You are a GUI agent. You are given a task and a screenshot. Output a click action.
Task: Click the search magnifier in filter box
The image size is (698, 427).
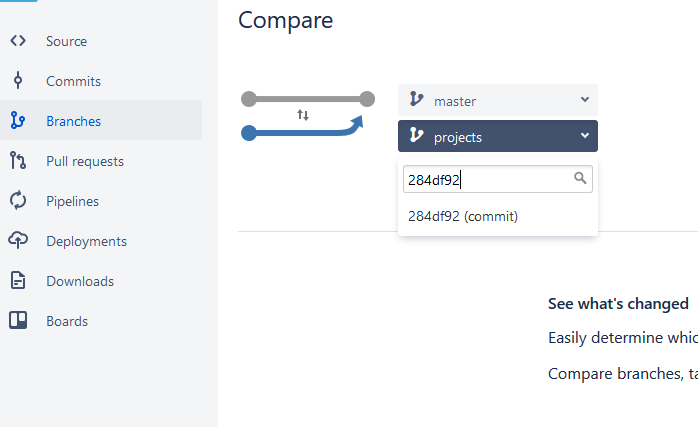click(x=580, y=179)
